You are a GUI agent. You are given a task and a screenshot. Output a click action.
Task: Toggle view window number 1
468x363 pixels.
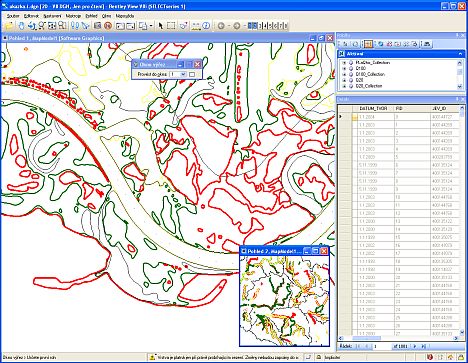click(250, 25)
